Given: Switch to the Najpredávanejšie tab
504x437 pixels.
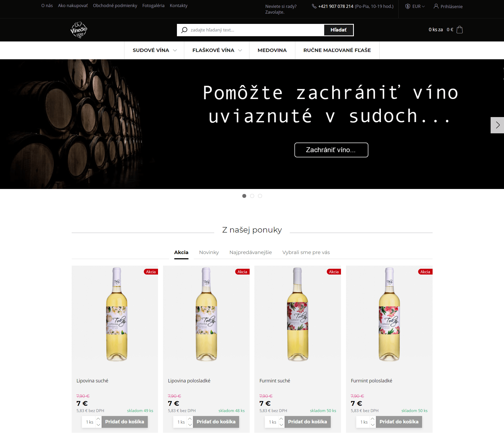Looking at the screenshot, I should [x=250, y=252].
